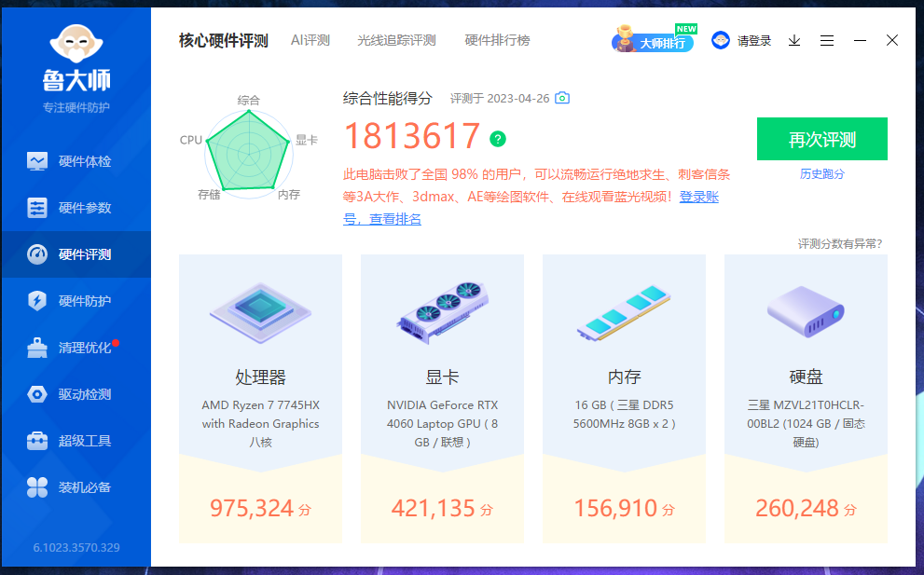This screenshot has width=924, height=575.
Task: Click the download arrow icon in title bar
Action: pyautogui.click(x=794, y=41)
